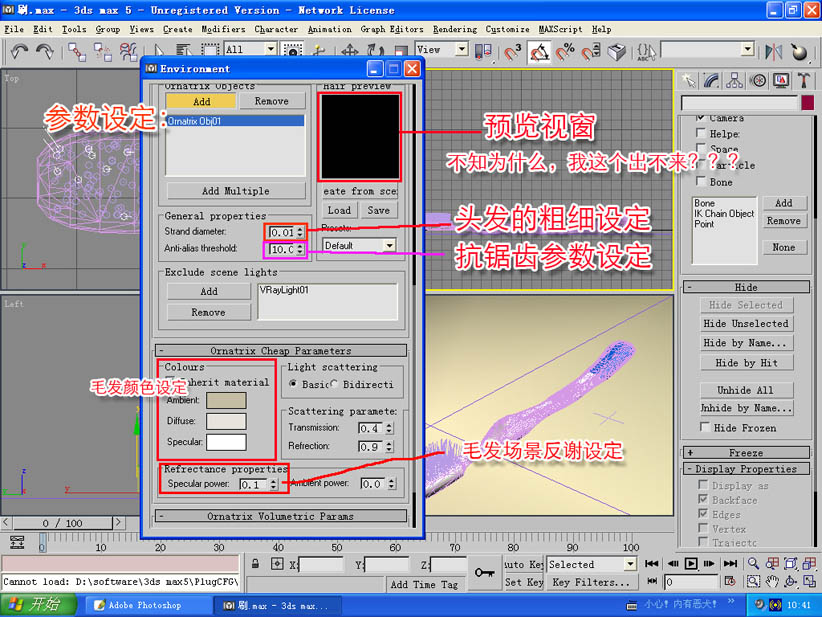The height and width of the screenshot is (617, 822).
Task: Toggle the 3D Snap icon
Action: [x=513, y=51]
